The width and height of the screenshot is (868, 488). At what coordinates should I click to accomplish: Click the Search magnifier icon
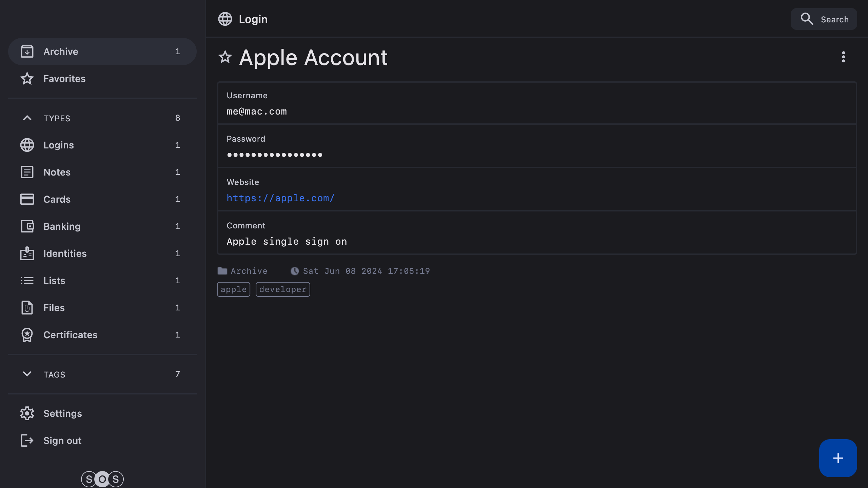[x=807, y=19]
